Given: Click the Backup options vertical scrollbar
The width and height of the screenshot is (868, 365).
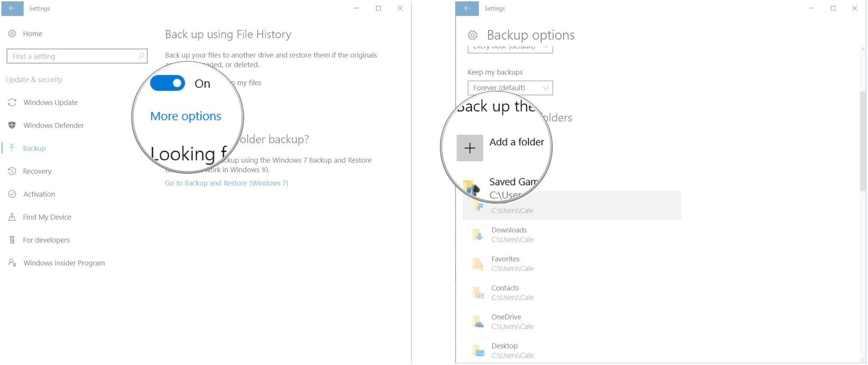Looking at the screenshot, I should [x=863, y=141].
